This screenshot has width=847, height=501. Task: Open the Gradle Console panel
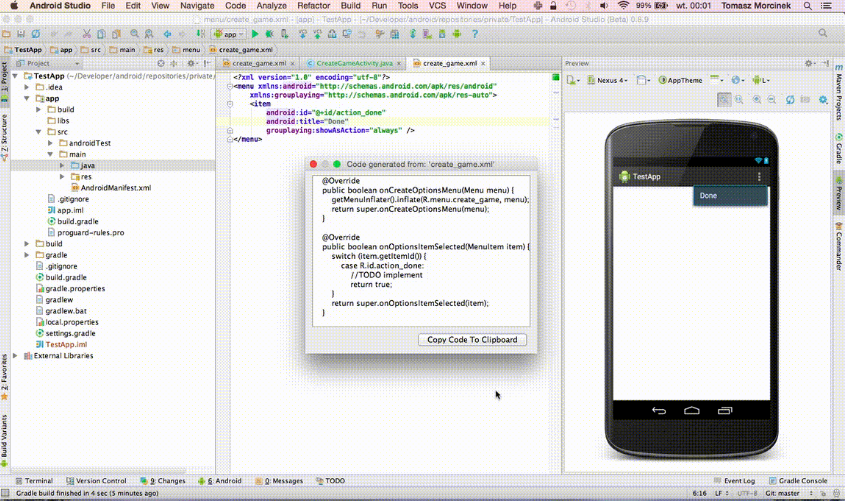pyautogui.click(x=798, y=480)
